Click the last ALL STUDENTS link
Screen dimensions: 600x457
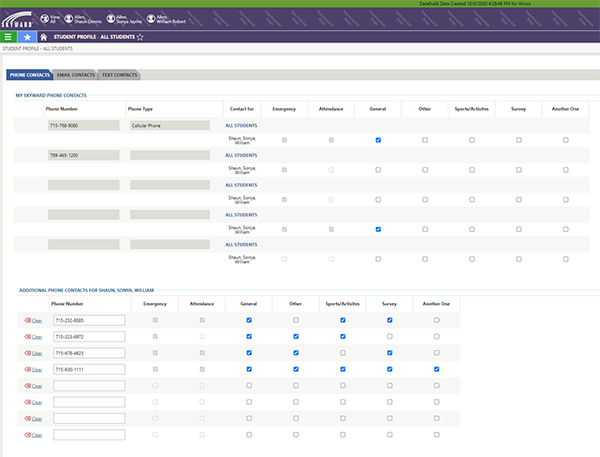click(241, 245)
